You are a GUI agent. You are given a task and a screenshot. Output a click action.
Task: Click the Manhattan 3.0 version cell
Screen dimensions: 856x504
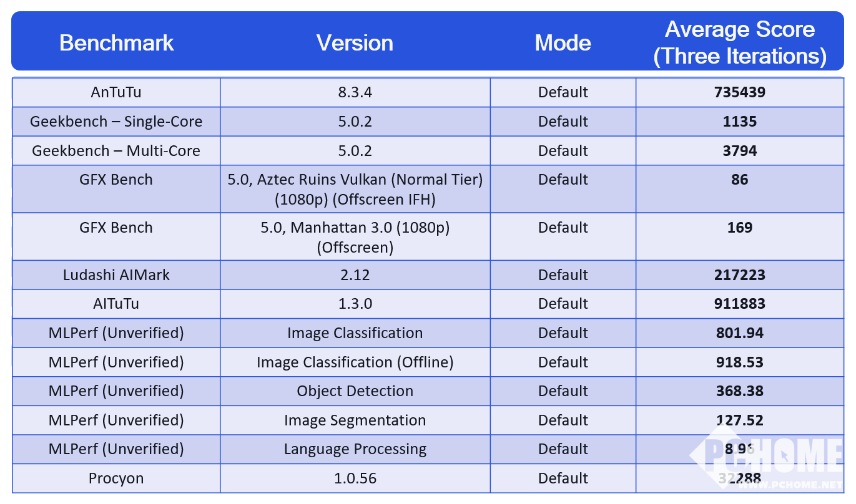(x=355, y=237)
